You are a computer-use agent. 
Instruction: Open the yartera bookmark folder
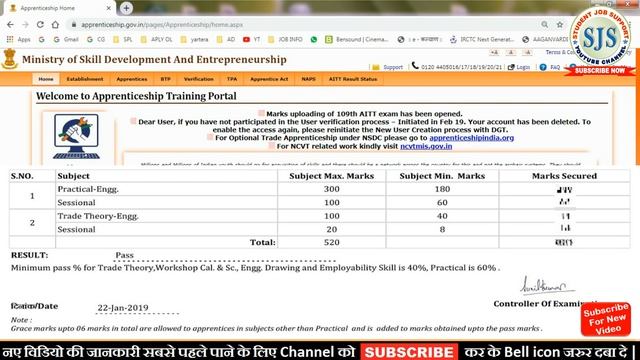point(195,40)
